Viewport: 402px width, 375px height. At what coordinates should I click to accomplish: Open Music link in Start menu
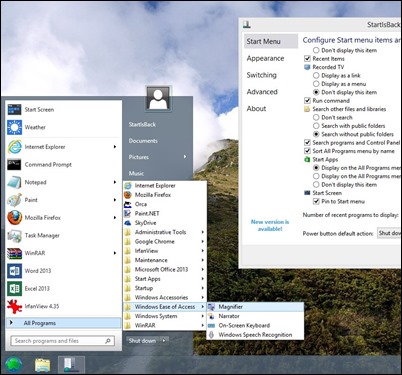pos(136,173)
